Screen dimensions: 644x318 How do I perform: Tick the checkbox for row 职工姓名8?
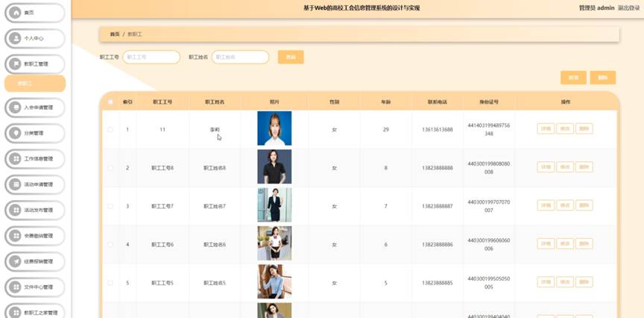coord(110,168)
